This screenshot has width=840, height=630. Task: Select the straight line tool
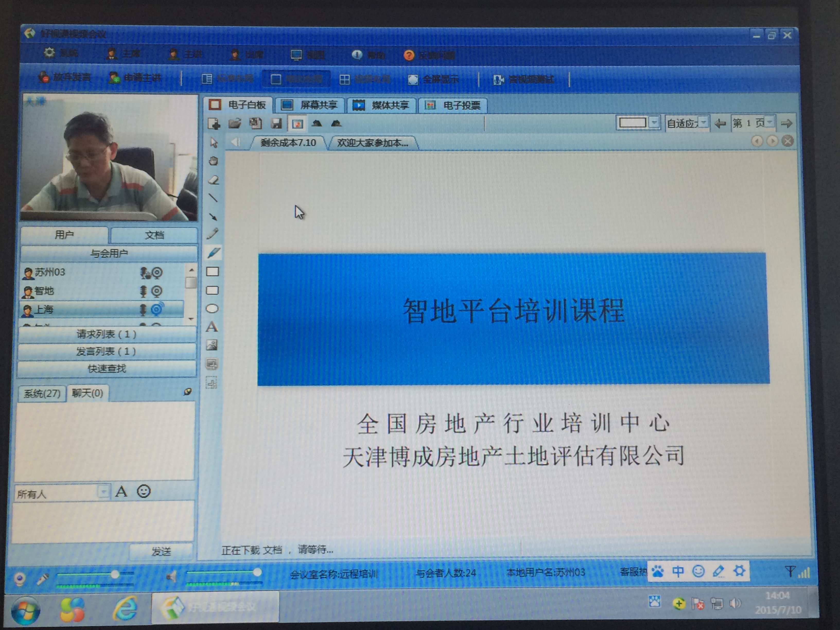coord(213,198)
